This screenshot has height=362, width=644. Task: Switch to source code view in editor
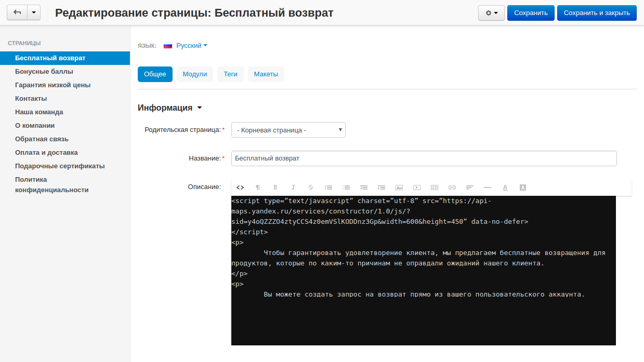[240, 187]
